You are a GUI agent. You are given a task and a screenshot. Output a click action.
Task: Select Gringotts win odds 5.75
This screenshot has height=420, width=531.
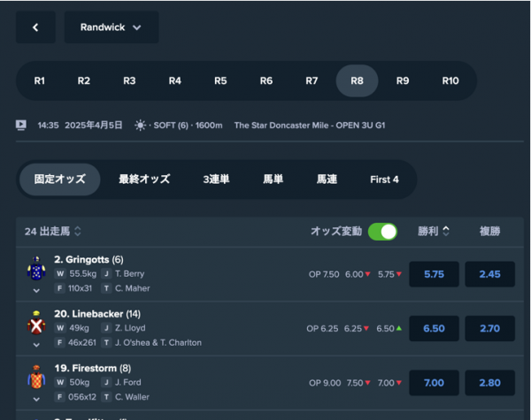pyautogui.click(x=434, y=274)
